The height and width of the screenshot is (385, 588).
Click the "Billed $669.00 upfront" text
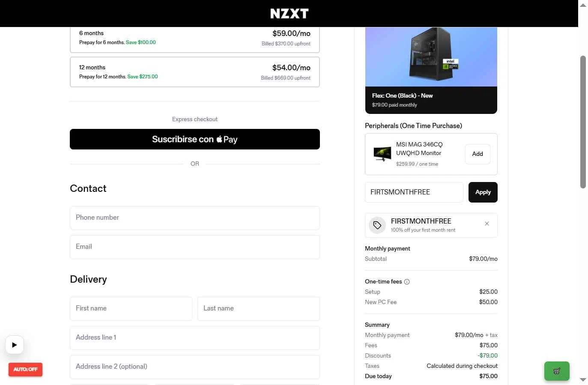(286, 78)
